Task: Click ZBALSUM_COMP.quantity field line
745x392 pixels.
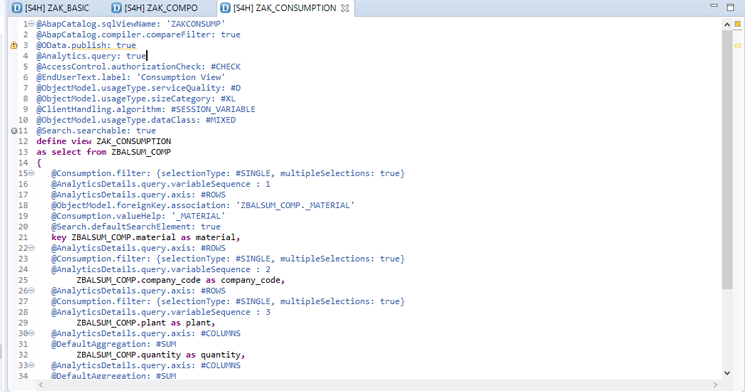Action: [x=161, y=355]
